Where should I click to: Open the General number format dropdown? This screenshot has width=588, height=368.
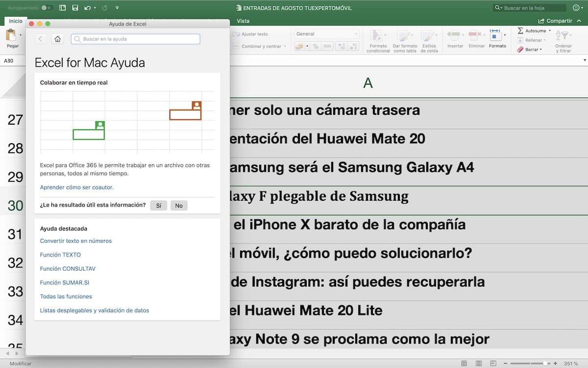click(x=327, y=34)
